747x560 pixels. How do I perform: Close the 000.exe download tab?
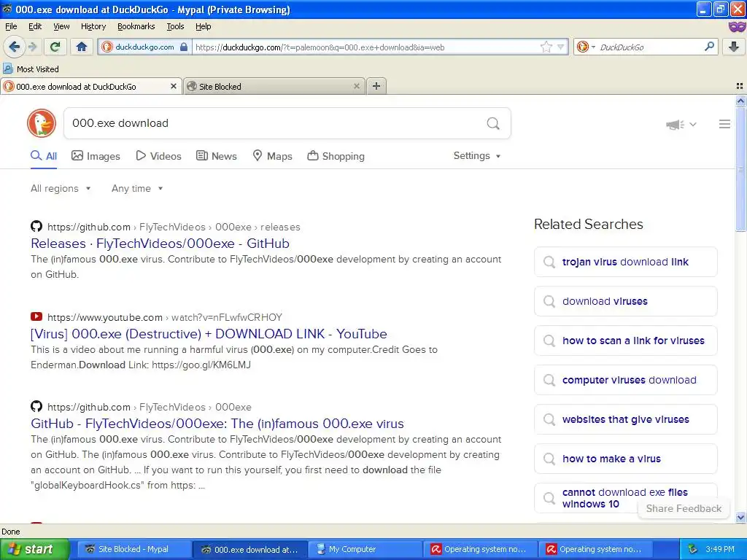[x=174, y=86]
